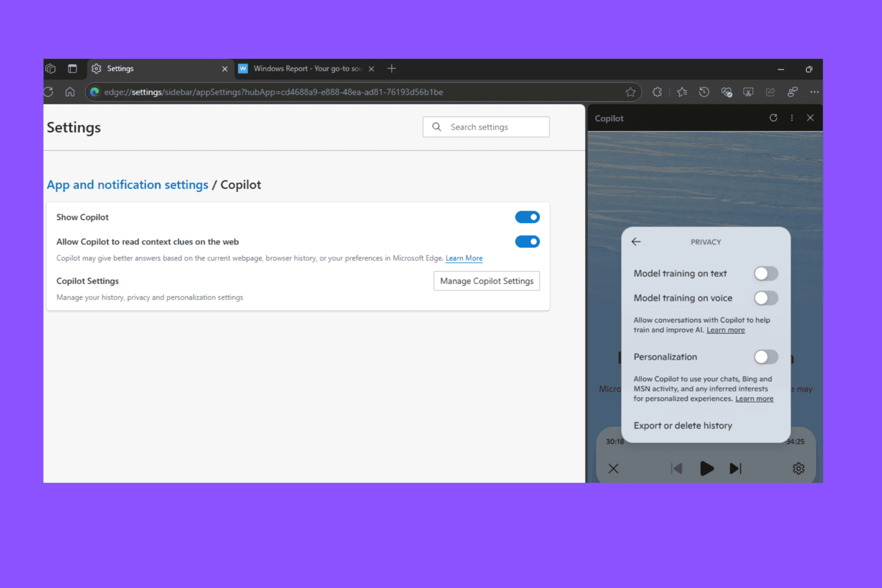Refresh the page in Edge
The image size is (882, 588).
click(49, 92)
